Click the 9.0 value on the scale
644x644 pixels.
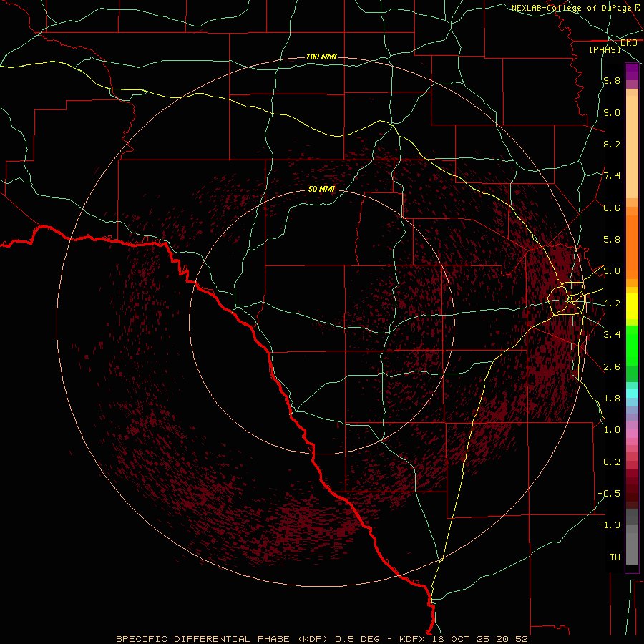coord(612,112)
